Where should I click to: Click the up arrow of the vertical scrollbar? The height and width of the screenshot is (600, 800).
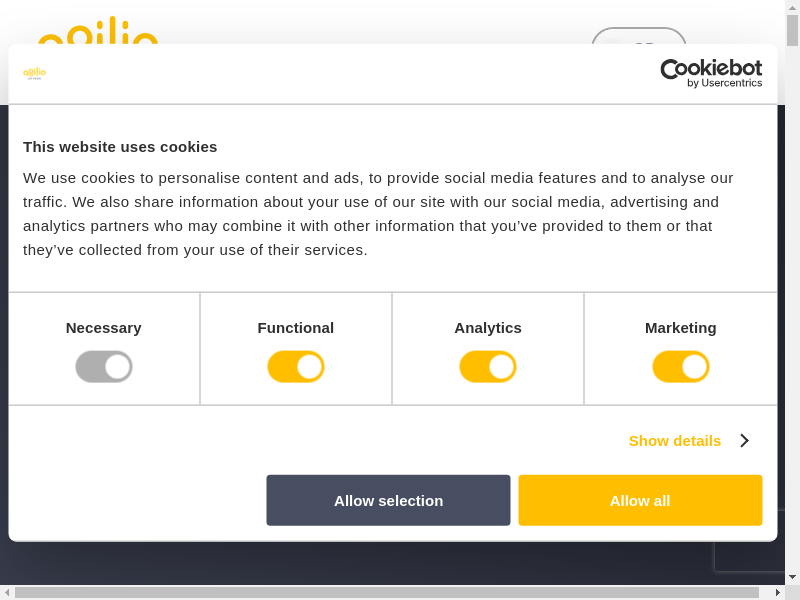(792, 7)
